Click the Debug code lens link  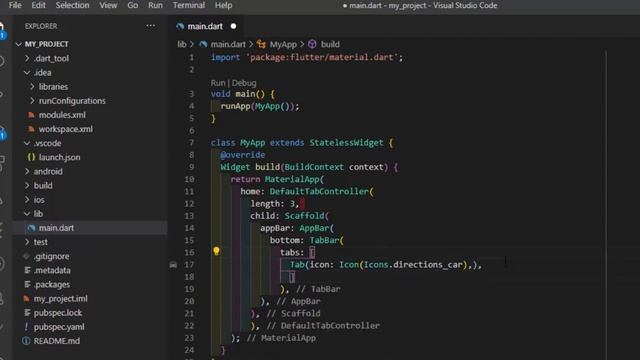tap(244, 83)
